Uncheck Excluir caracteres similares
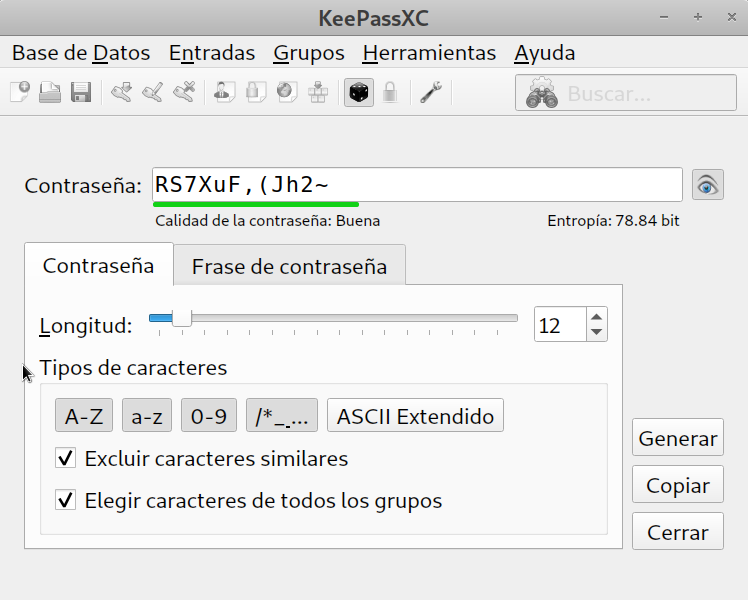Screen dimensions: 748x600 [65, 458]
